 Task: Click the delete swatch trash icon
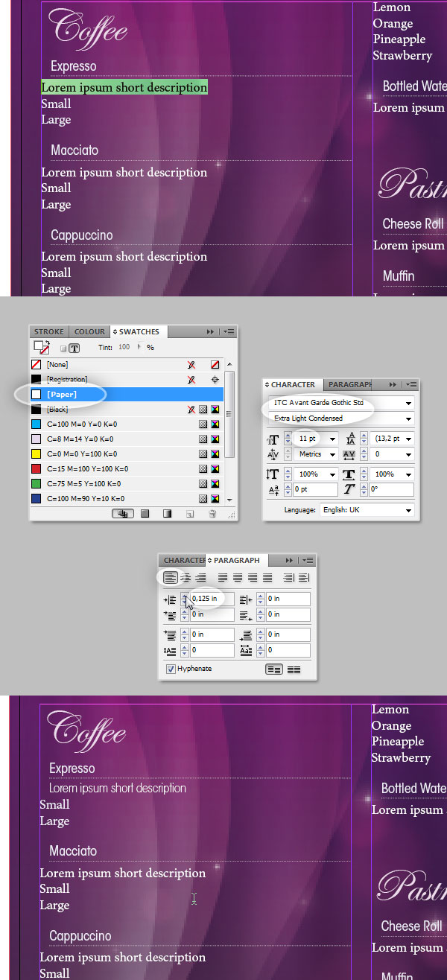tap(212, 513)
